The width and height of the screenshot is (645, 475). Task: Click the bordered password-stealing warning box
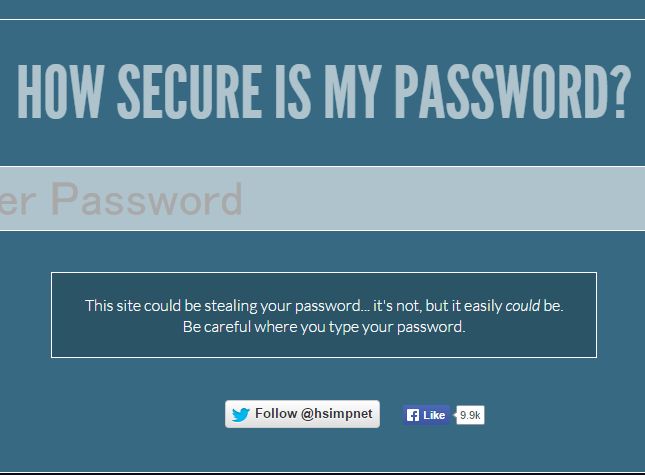click(324, 315)
